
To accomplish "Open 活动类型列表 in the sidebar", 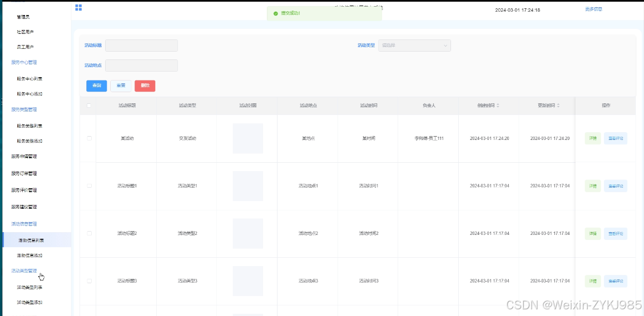I will [29, 287].
